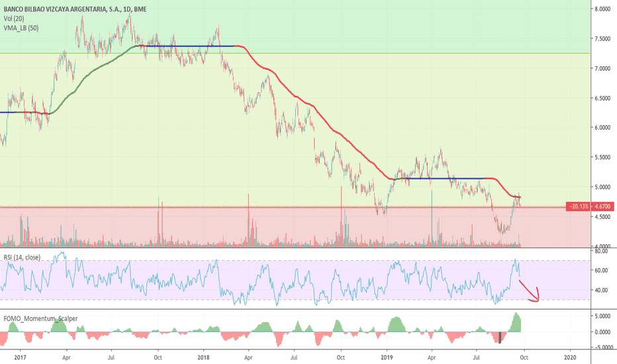This screenshot has height=364, width=617.
Task: Select the Vol (20) indicator label
Action: [14, 19]
